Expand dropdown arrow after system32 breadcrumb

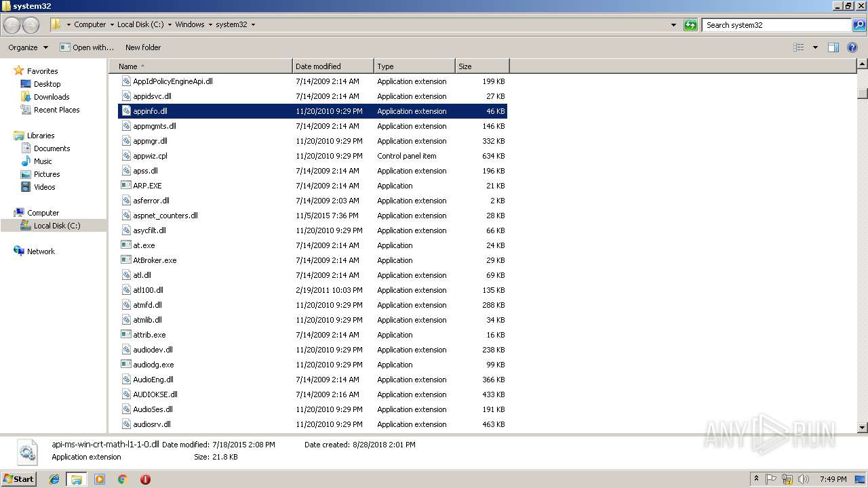[x=253, y=25]
